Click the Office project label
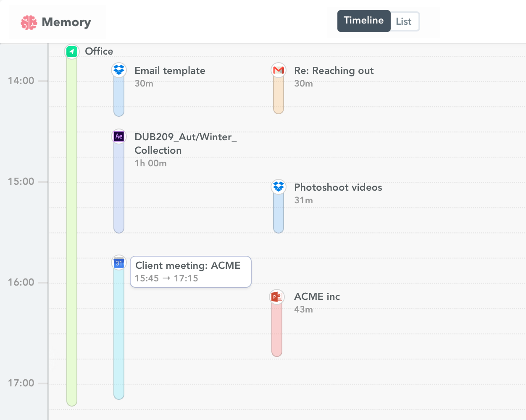The image size is (526, 420). point(99,51)
